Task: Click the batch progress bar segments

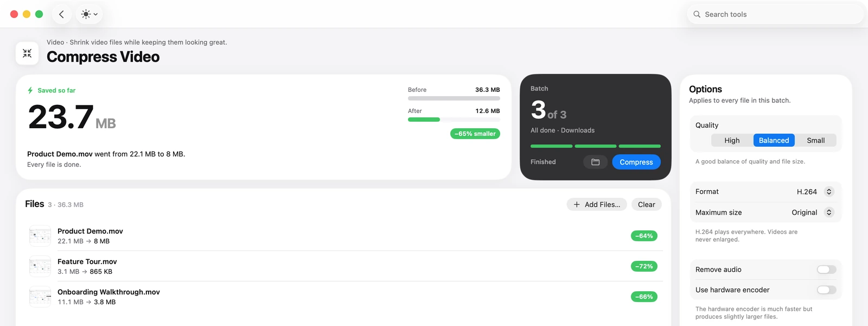Action: point(596,146)
